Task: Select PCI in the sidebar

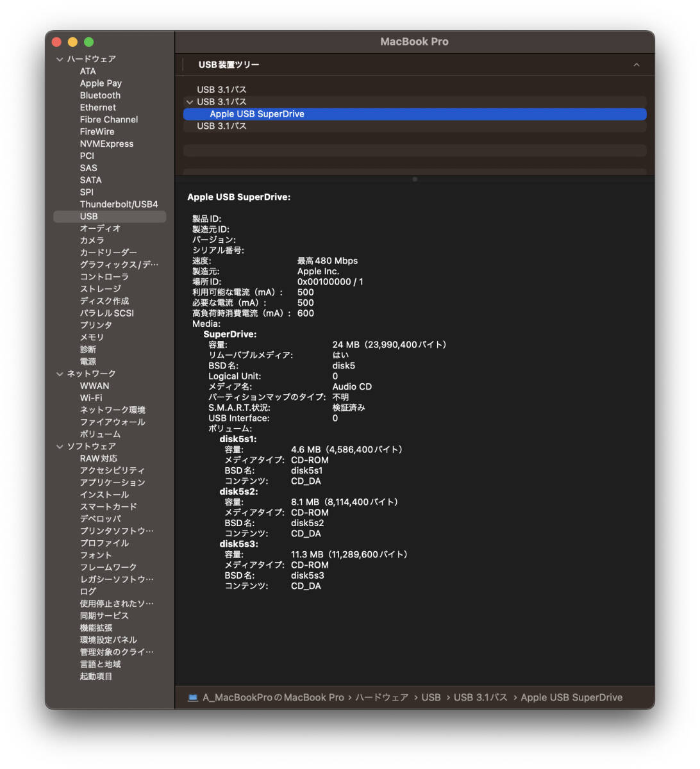Action: click(x=87, y=156)
